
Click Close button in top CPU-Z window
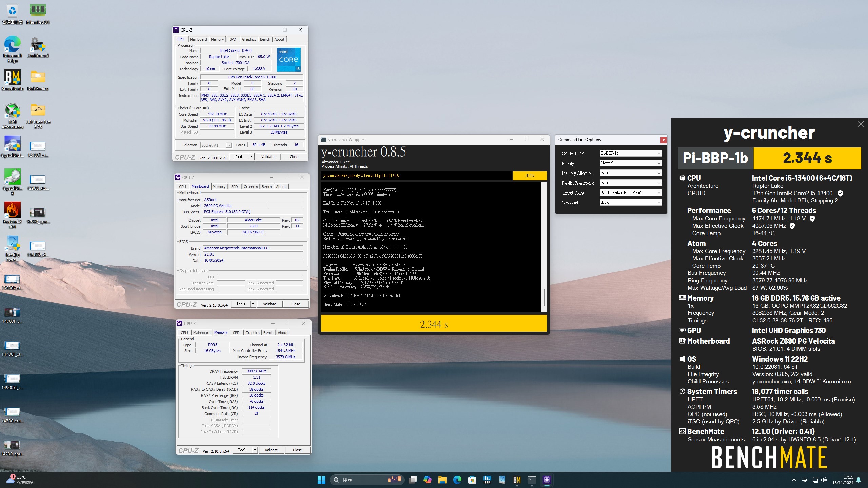pos(294,157)
